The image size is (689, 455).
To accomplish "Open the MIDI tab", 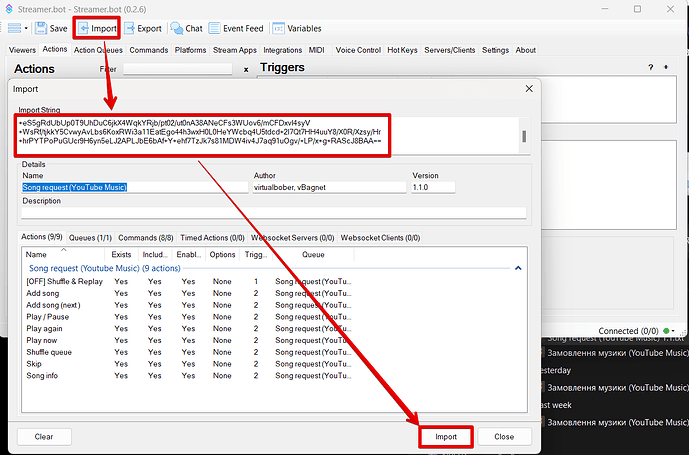I will tap(316, 50).
